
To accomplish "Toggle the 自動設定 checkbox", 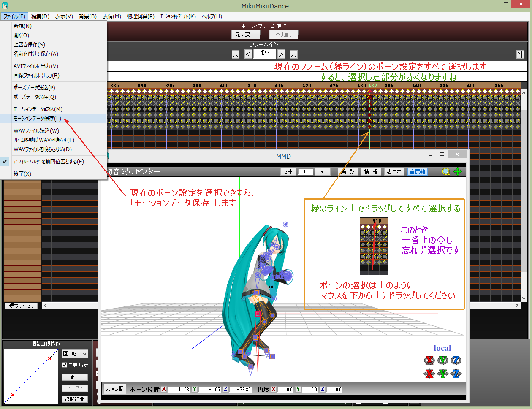I will pos(65,365).
